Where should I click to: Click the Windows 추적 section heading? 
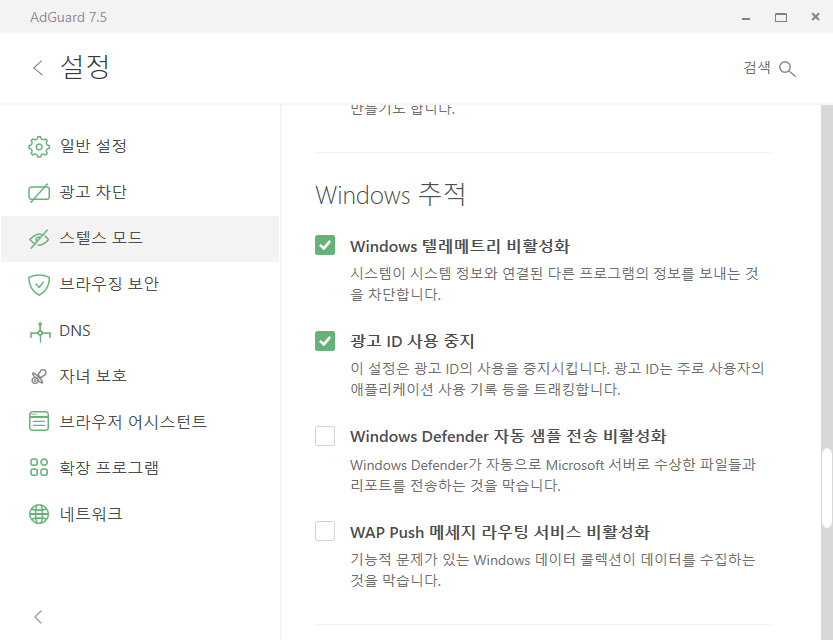[x=390, y=194]
